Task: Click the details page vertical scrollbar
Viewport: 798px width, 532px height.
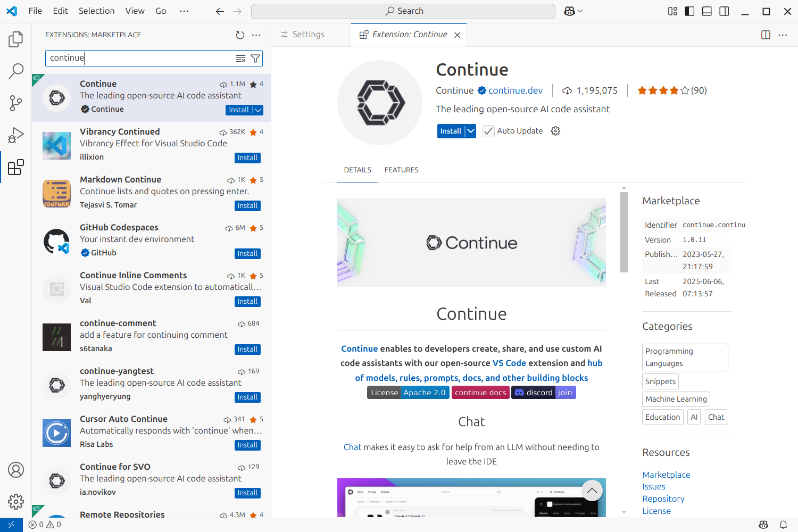Action: pyautogui.click(x=624, y=231)
